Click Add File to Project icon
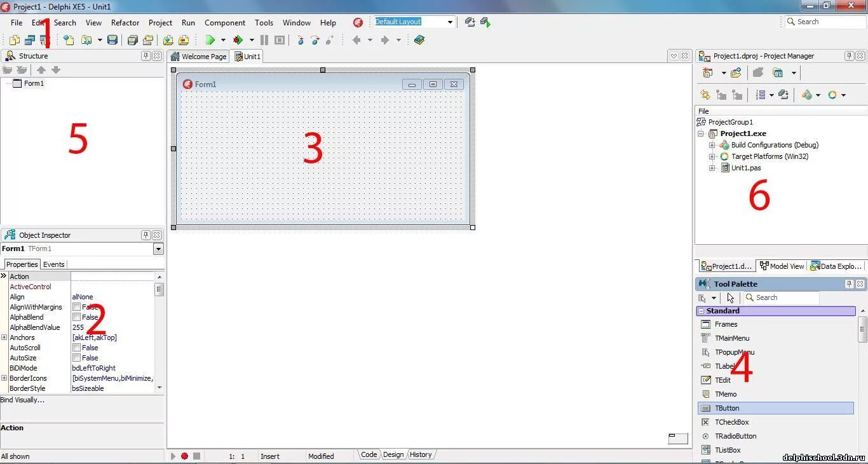The image size is (868, 464). 168,40
